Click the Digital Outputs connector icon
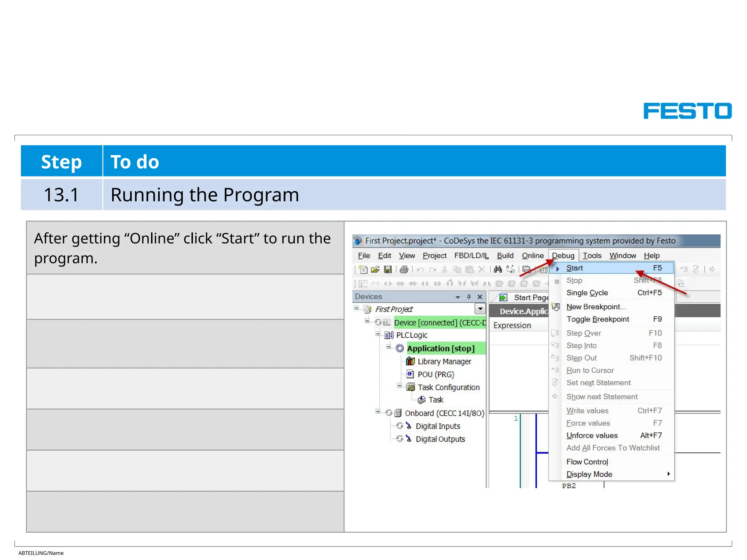747x560 pixels. tap(409, 439)
